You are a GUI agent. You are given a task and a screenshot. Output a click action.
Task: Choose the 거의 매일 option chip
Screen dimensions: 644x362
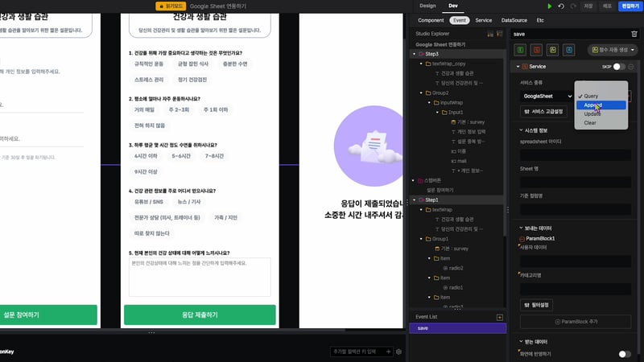[144, 110]
